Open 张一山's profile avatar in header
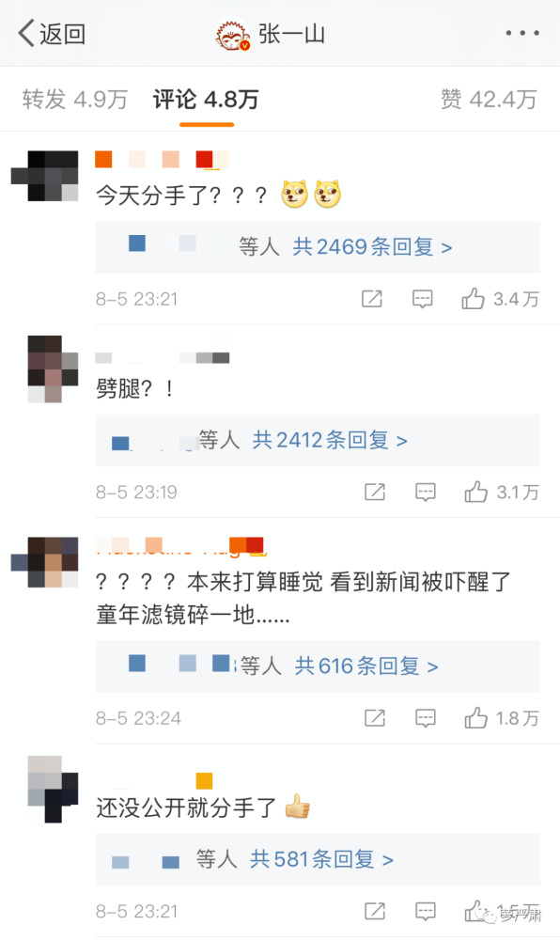Image resolution: width=560 pixels, height=940 pixels. pyautogui.click(x=233, y=34)
